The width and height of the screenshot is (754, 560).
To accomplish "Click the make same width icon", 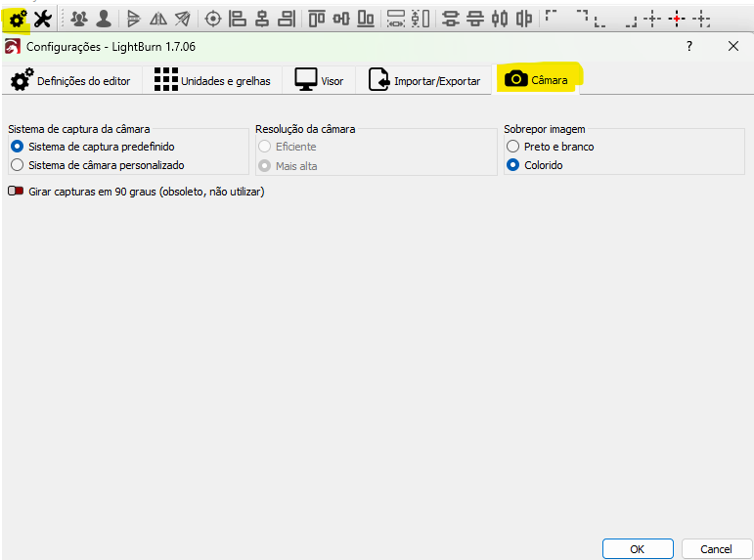I will (x=395, y=19).
